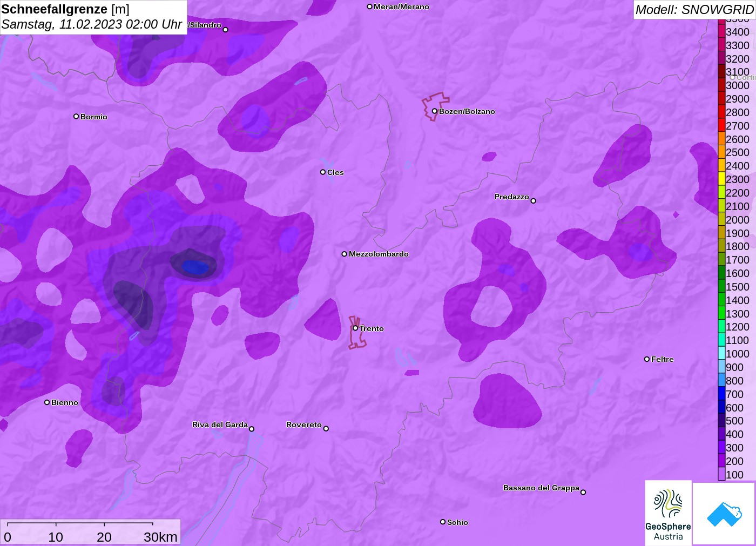Image resolution: width=756 pixels, height=546 pixels.
Task: Click the GeoSphere Austria logo
Action: (x=668, y=513)
